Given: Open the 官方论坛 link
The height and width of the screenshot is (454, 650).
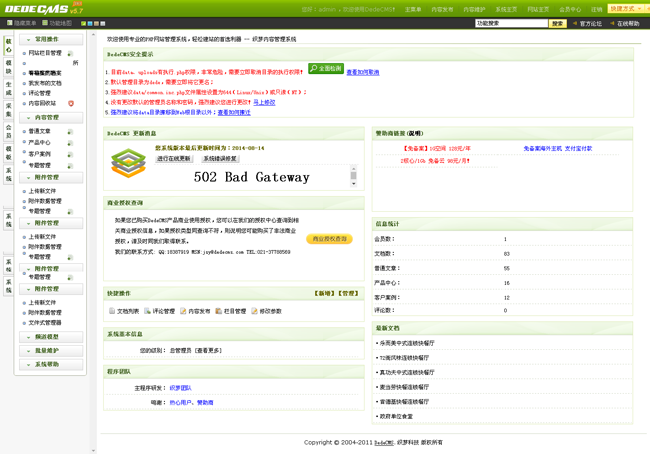Looking at the screenshot, I should [x=590, y=24].
